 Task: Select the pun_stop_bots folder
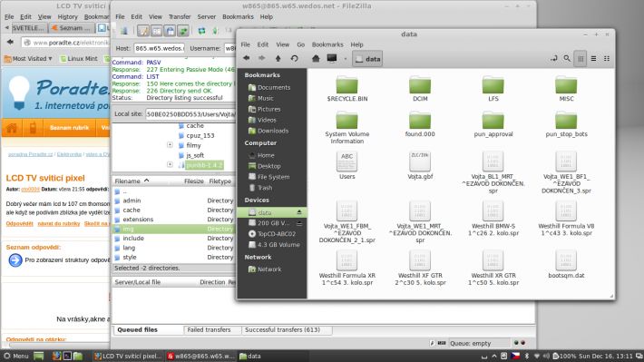[566, 124]
